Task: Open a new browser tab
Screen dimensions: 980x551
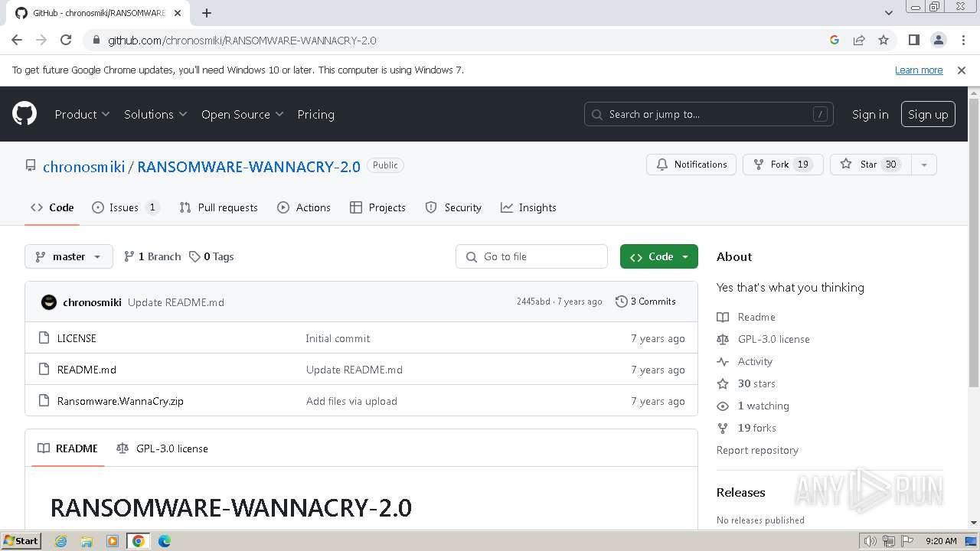Action: (x=207, y=13)
